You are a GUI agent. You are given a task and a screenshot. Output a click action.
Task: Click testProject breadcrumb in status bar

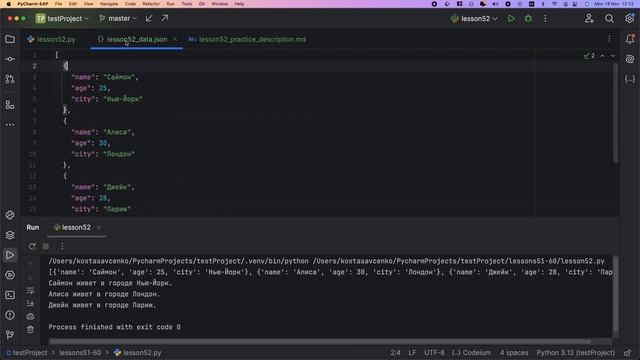26,353
